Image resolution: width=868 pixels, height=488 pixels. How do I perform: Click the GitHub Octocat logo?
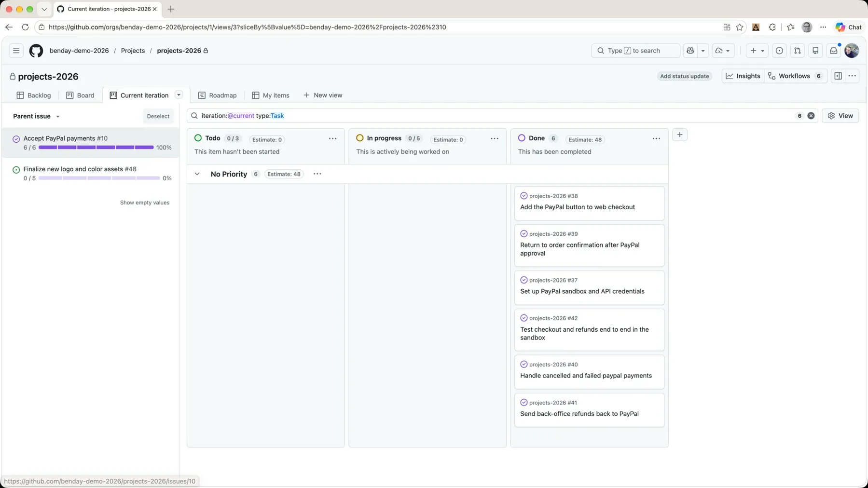pyautogui.click(x=36, y=51)
